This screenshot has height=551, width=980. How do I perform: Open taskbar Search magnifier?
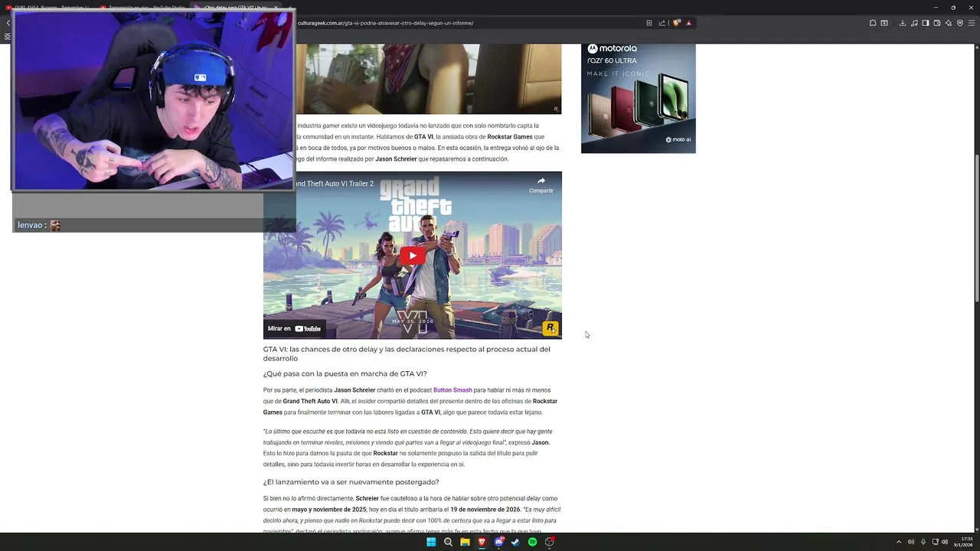pos(448,542)
